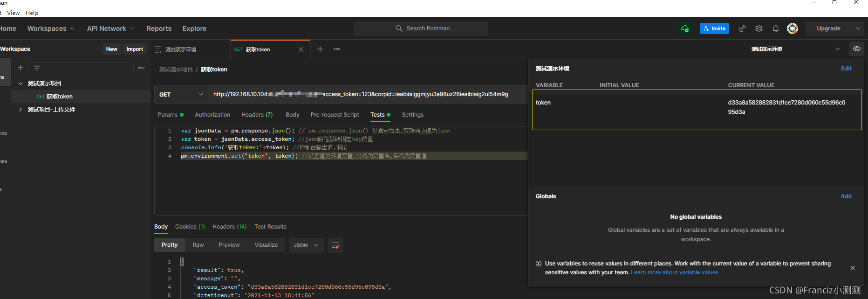Select the response Body tab
The image size is (868, 299).
pyautogui.click(x=161, y=227)
